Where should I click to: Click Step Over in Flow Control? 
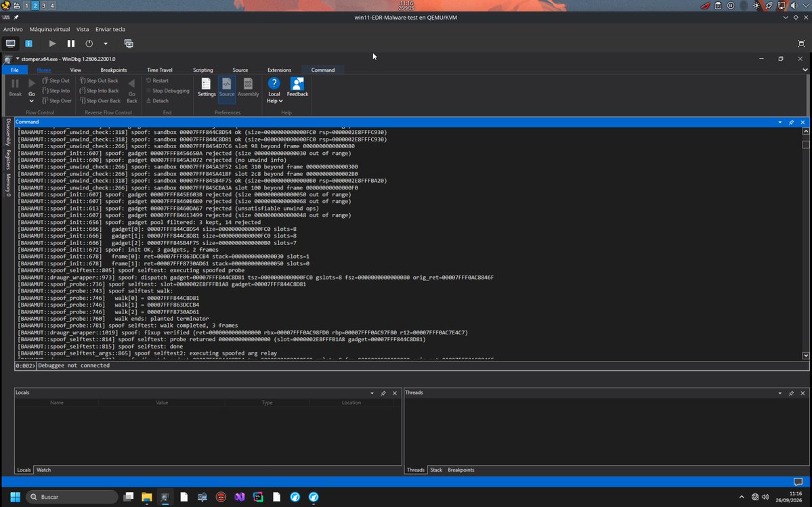[x=56, y=101]
